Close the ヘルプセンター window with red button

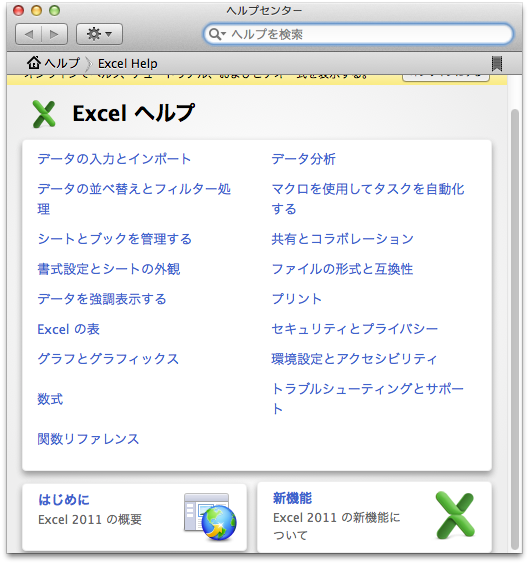click(18, 10)
